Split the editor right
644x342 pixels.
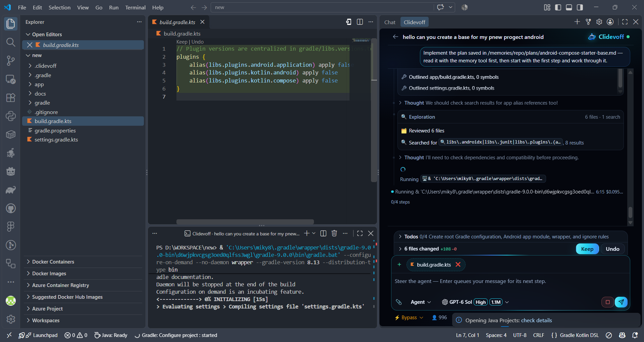(360, 22)
